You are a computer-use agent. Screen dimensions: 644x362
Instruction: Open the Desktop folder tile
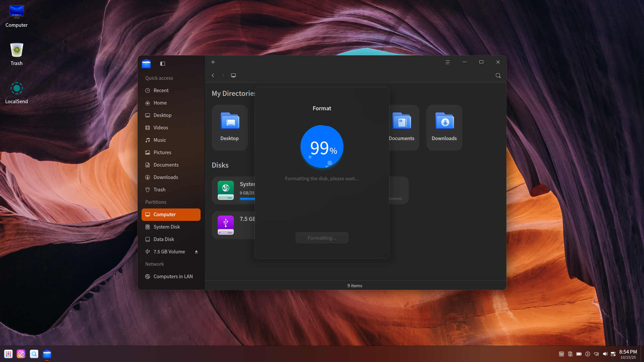(x=230, y=127)
